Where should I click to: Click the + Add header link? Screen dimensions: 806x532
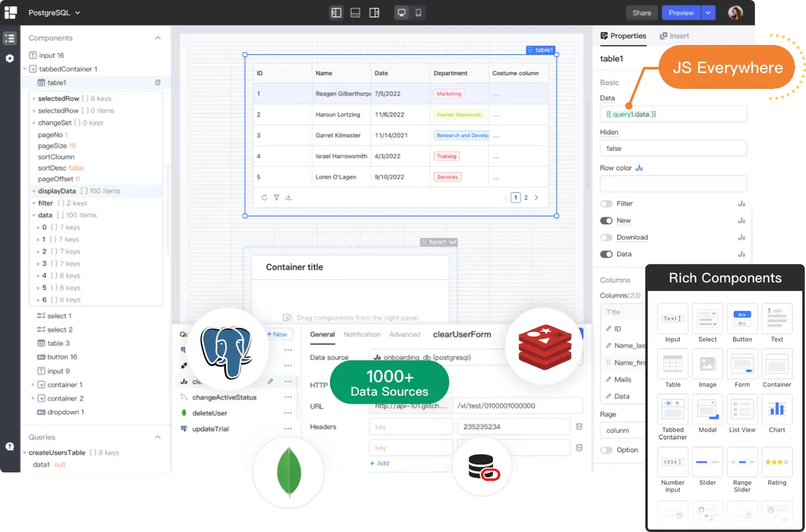pos(380,463)
